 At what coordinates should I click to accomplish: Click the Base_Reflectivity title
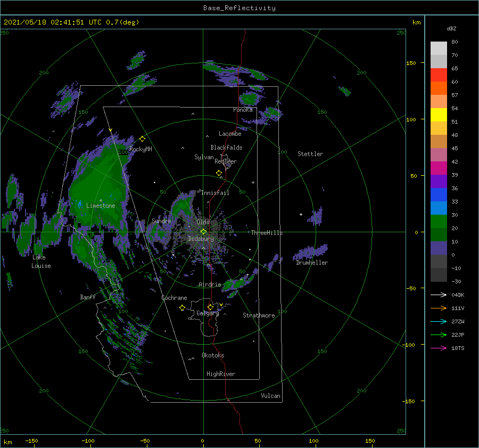click(240, 8)
